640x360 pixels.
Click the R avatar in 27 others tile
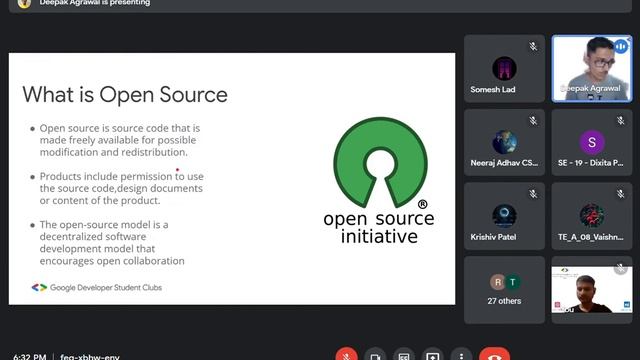point(498,282)
